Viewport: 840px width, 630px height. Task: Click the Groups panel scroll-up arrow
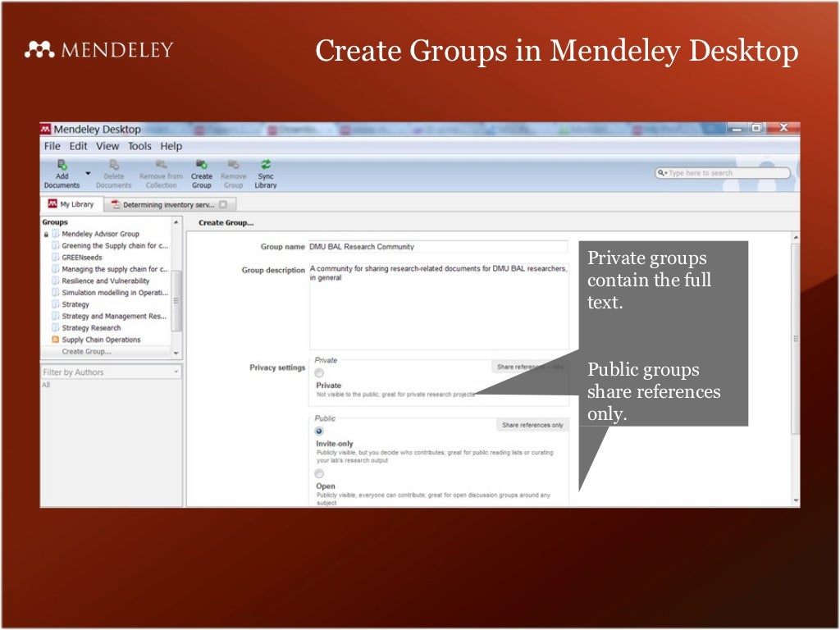point(176,222)
